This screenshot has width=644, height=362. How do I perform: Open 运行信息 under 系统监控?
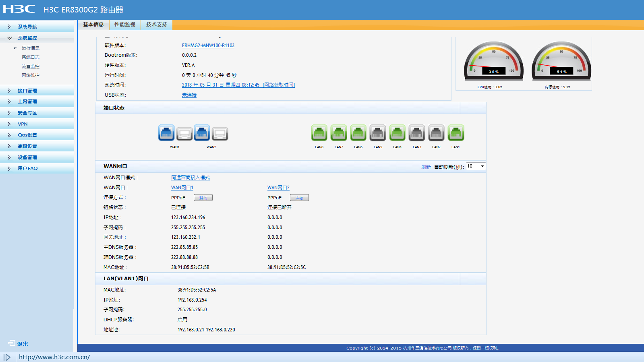(31, 48)
